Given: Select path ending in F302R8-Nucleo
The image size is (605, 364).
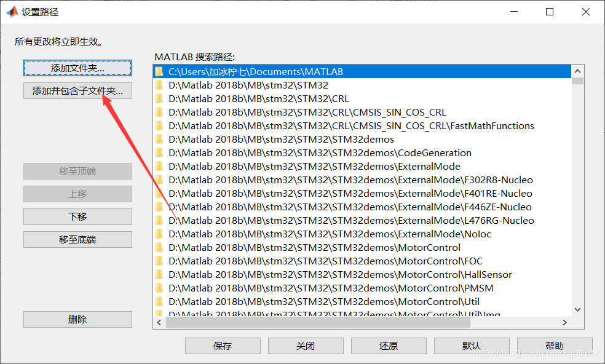Looking at the screenshot, I should pyautogui.click(x=362, y=180).
